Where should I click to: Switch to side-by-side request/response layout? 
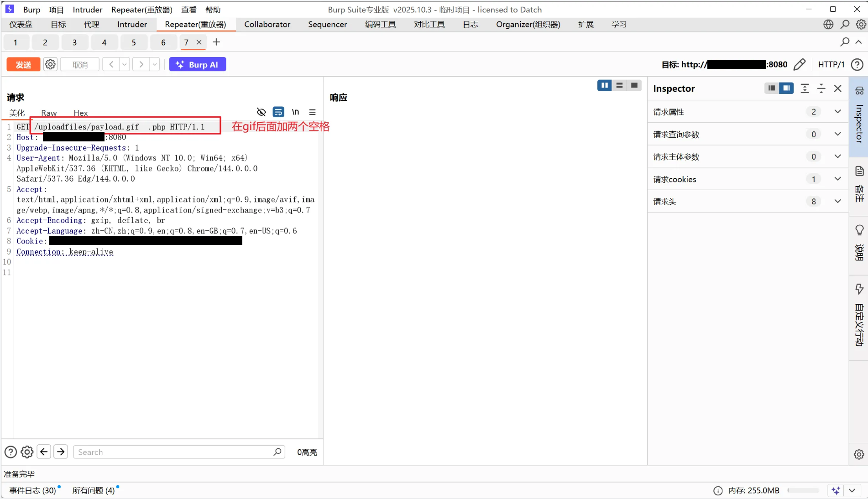pyautogui.click(x=604, y=85)
